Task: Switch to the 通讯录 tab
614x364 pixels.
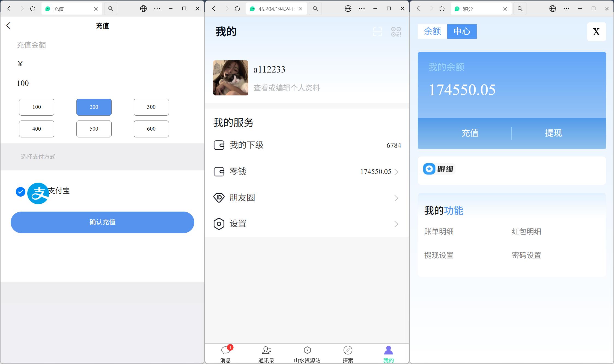Action: 266,354
